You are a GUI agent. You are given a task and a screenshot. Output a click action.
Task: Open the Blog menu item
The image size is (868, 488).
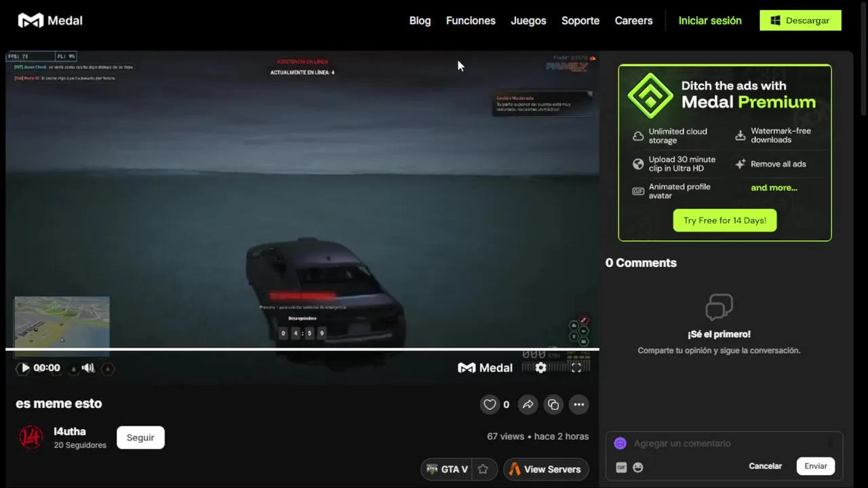click(x=420, y=21)
